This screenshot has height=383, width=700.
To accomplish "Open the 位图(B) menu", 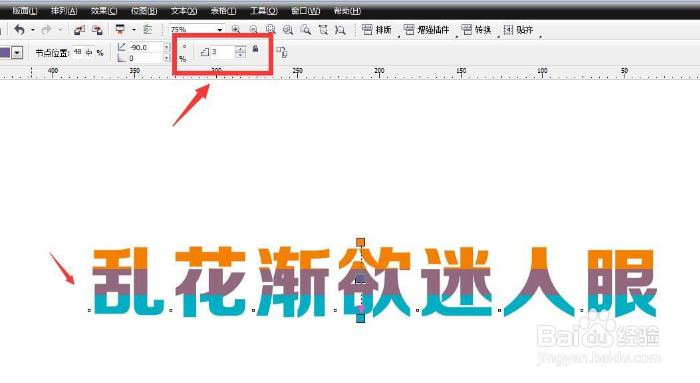I will click(144, 11).
